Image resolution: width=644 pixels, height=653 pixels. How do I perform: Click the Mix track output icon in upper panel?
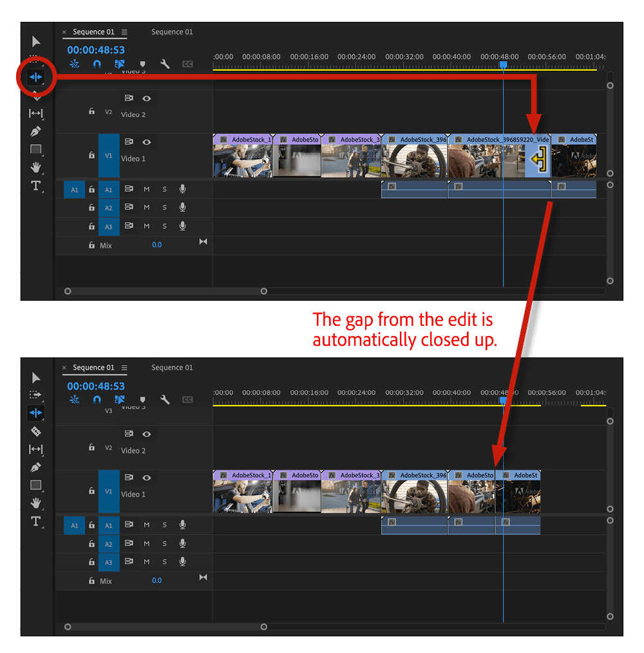204,242
